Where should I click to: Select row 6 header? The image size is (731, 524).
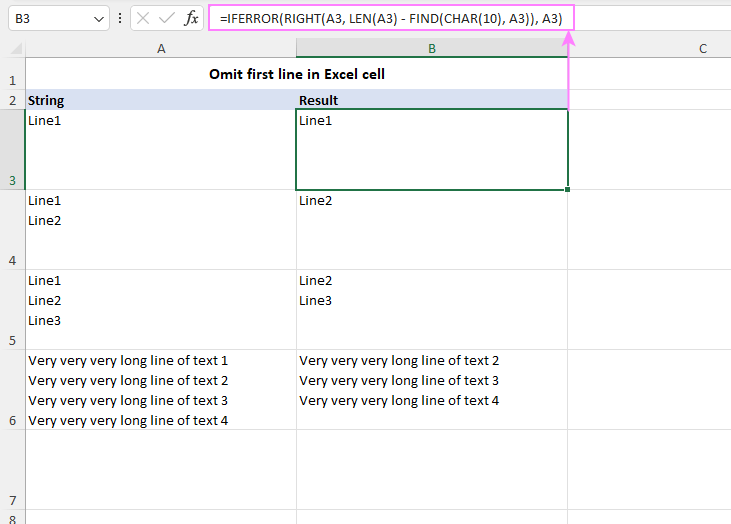[x=13, y=390]
